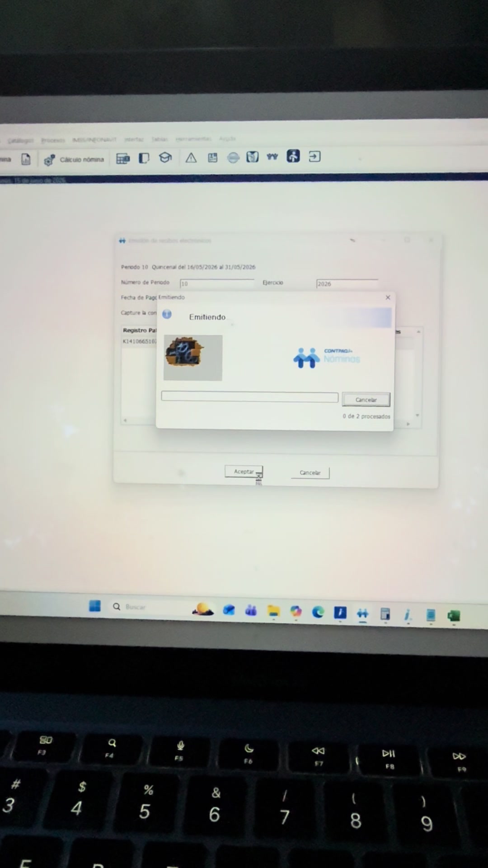Open Outlook from the taskbar

(229, 610)
